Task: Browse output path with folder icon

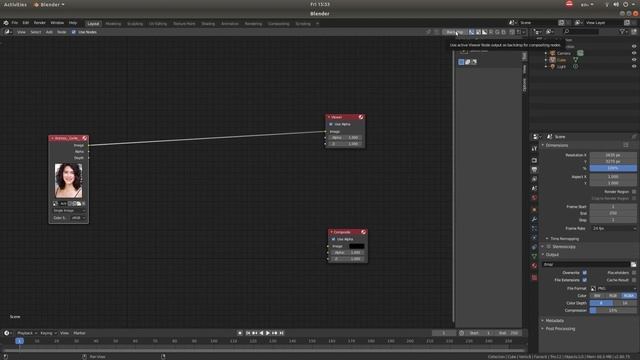Action: click(633, 264)
